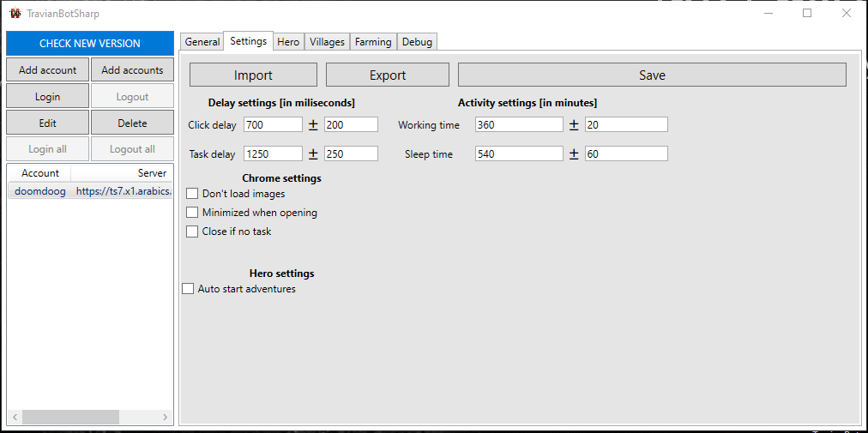Click the Add accounts button
The image size is (868, 433).
[x=132, y=69]
